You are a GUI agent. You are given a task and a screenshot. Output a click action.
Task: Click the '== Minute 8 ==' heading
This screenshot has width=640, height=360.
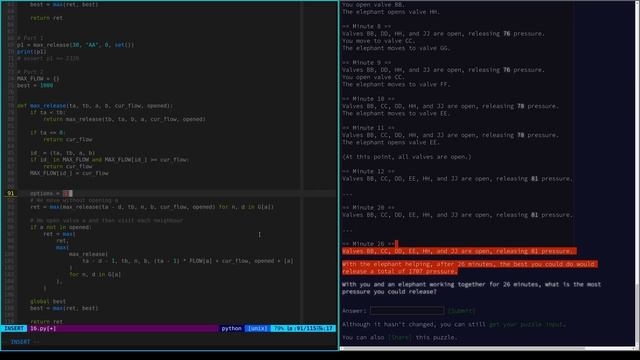367,26
